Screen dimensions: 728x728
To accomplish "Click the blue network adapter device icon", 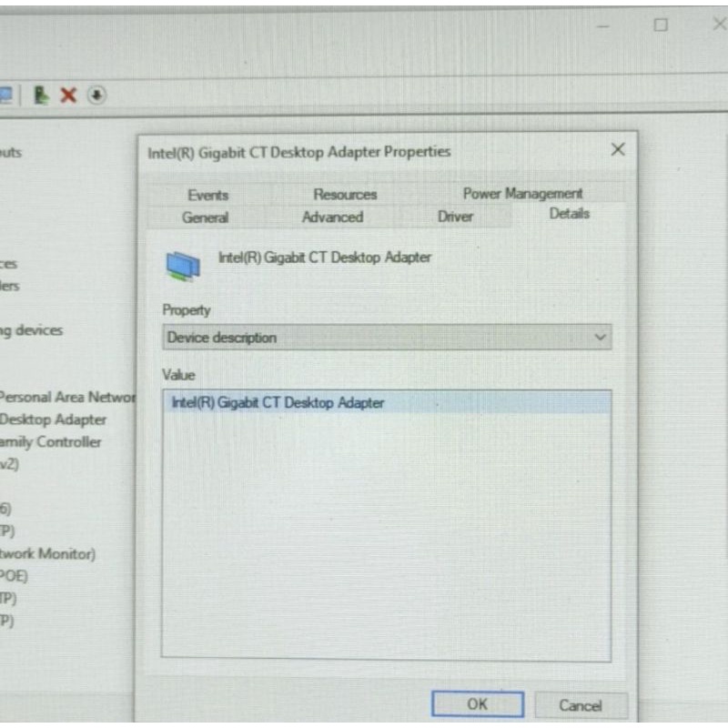I will pos(184,266).
